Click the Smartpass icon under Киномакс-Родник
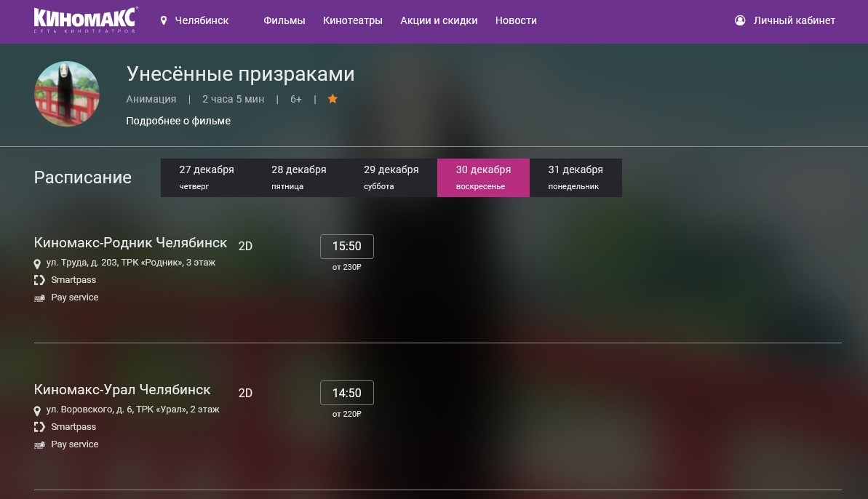868x499 pixels. 39,280
